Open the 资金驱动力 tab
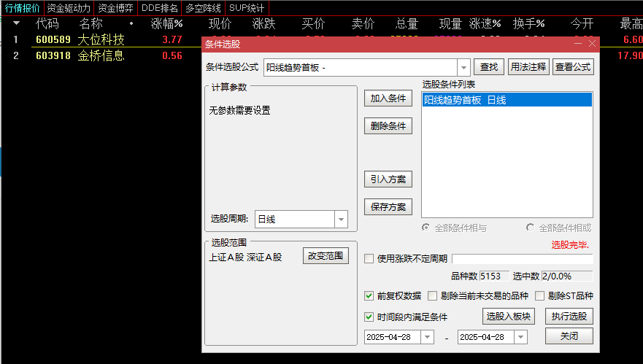This screenshot has width=643, height=364. point(69,8)
